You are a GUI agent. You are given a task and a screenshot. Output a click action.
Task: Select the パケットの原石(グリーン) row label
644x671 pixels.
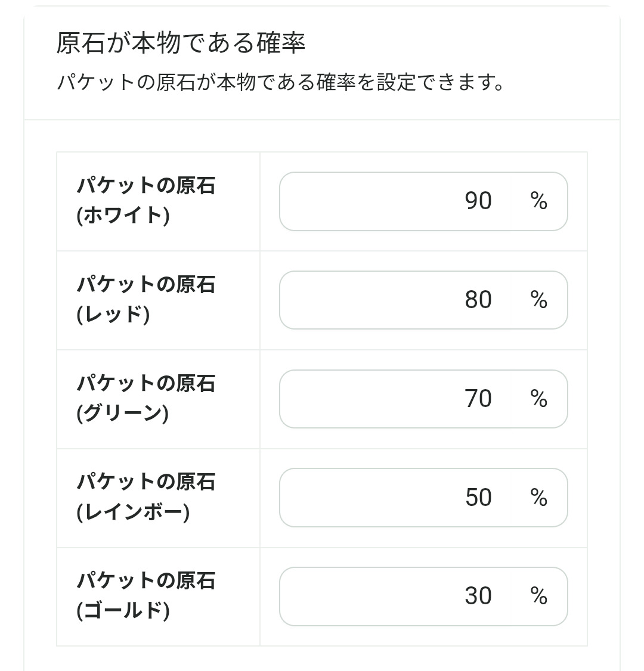(146, 398)
